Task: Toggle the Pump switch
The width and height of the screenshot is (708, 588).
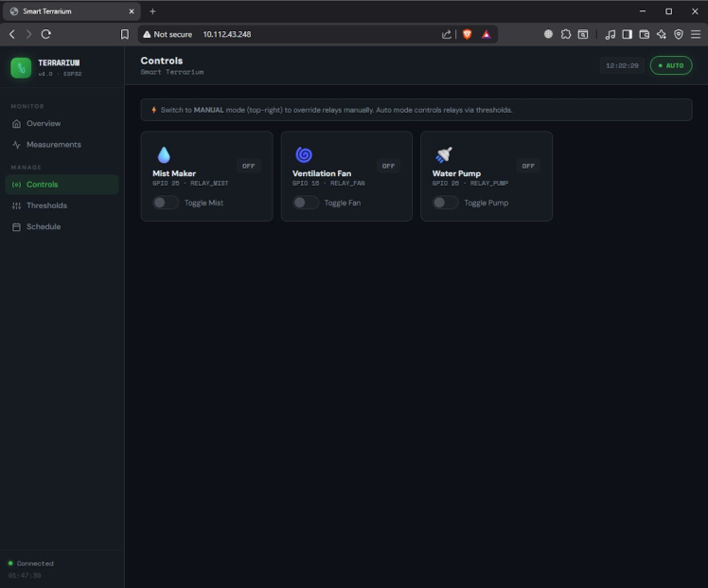Action: [445, 203]
